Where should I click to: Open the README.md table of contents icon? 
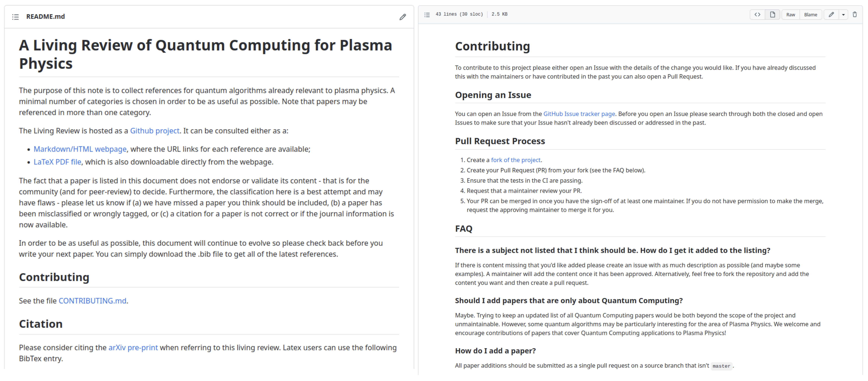[15, 17]
